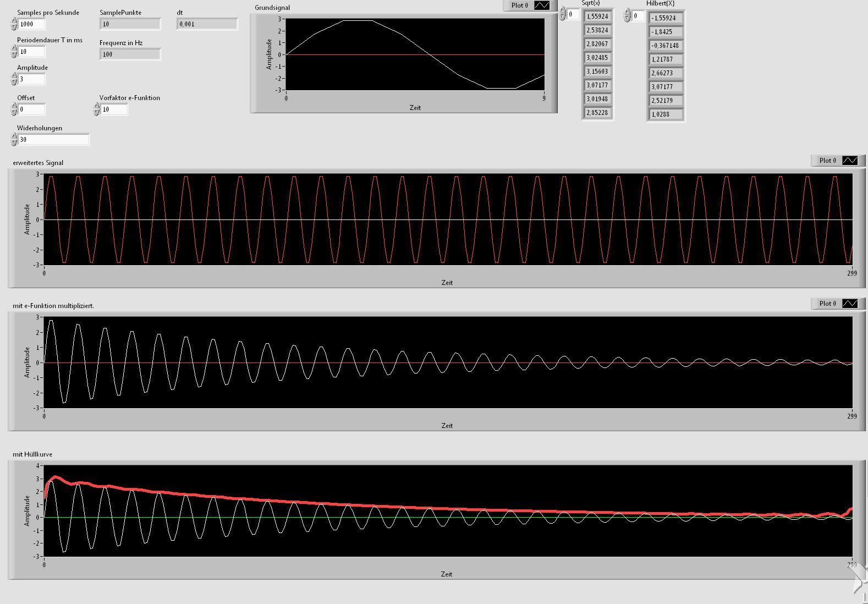Click the stepper arrows of the Offset control
The height and width of the screenshot is (604, 868).
(14, 109)
